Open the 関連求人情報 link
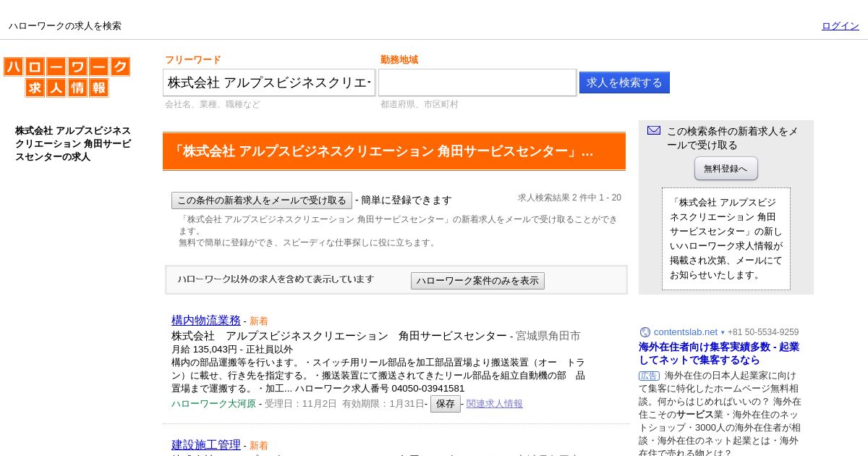The image size is (868, 456). point(495,404)
